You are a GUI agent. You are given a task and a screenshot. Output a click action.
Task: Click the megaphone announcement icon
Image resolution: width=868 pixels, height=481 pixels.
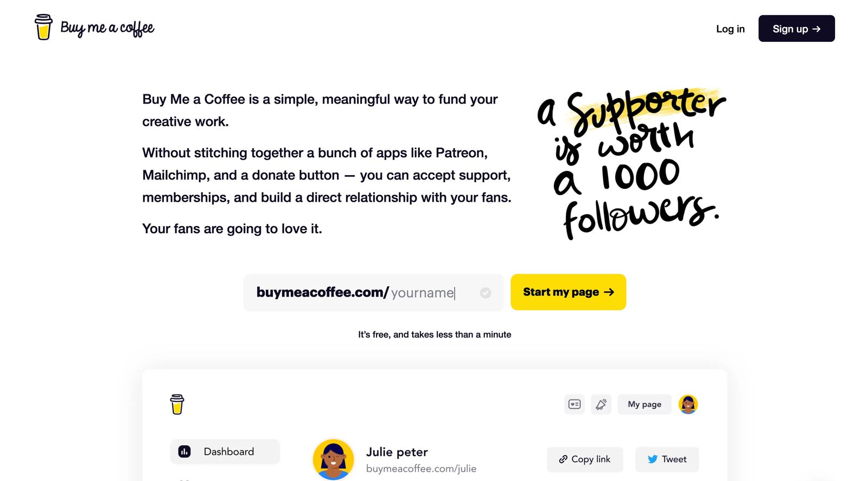click(601, 404)
